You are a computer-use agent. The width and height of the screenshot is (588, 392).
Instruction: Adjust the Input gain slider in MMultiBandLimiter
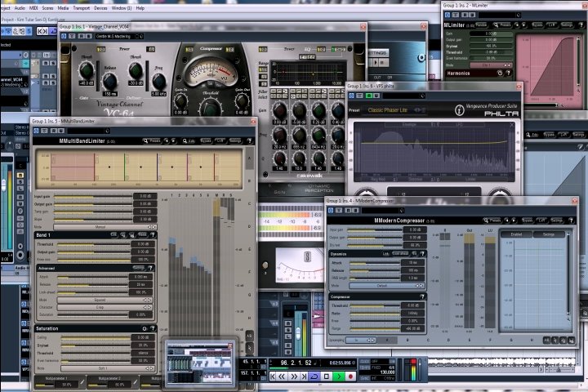coord(93,196)
